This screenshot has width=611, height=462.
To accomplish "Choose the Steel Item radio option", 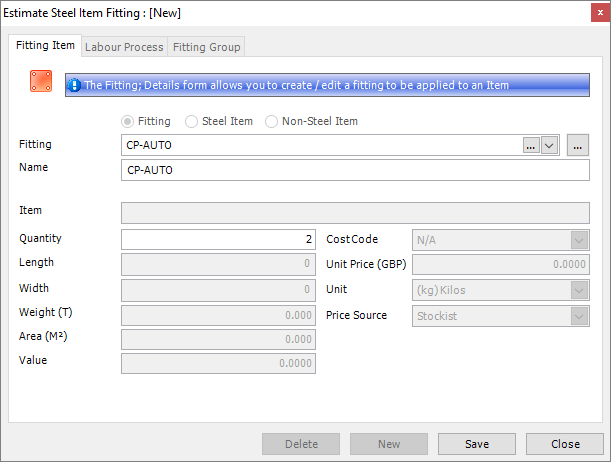I will click(192, 121).
